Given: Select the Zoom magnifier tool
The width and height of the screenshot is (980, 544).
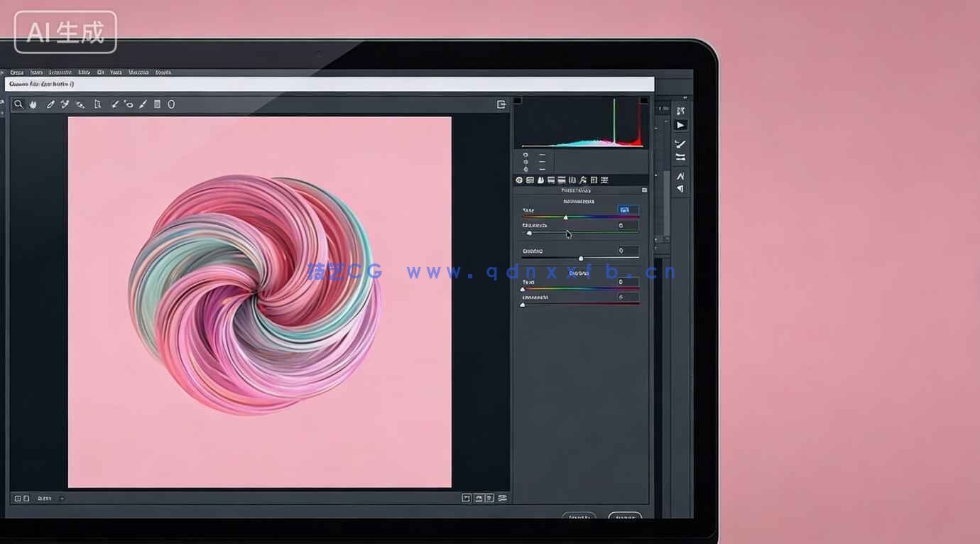Looking at the screenshot, I should click(18, 104).
